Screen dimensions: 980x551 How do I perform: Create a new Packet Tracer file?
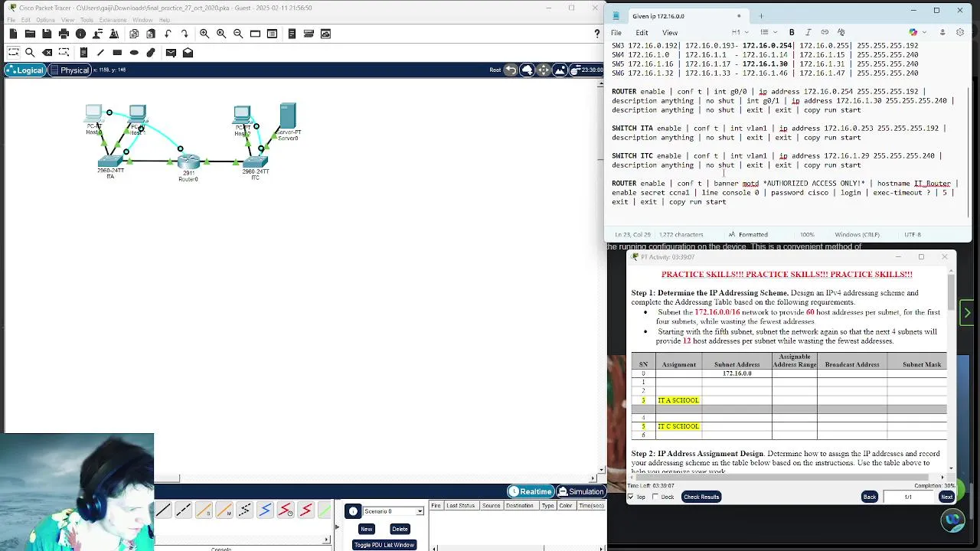click(13, 34)
